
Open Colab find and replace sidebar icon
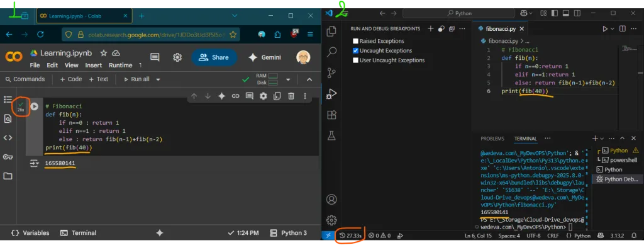pos(8,119)
